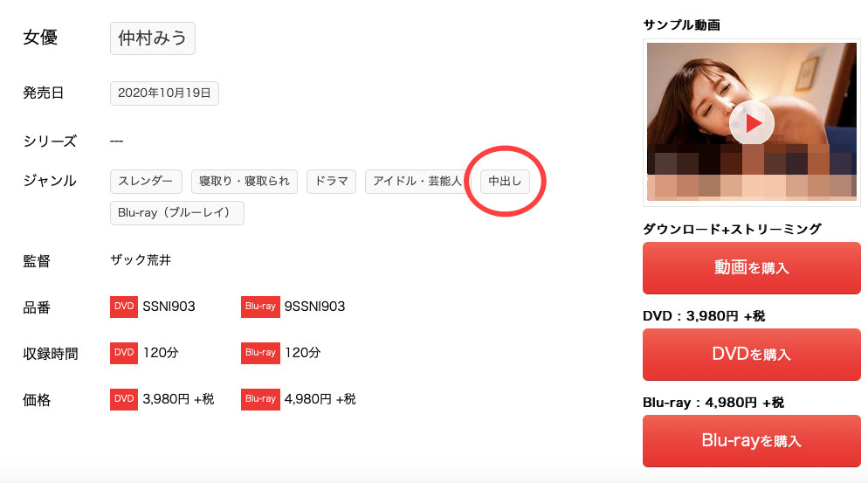Select the スレンダー genre tag
The width and height of the screenshot is (868, 483).
coord(146,182)
